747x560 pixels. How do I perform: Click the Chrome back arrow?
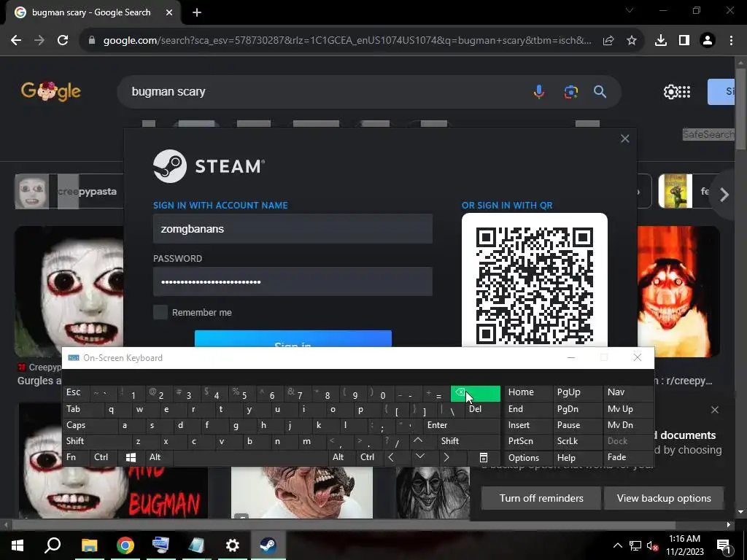(16, 41)
